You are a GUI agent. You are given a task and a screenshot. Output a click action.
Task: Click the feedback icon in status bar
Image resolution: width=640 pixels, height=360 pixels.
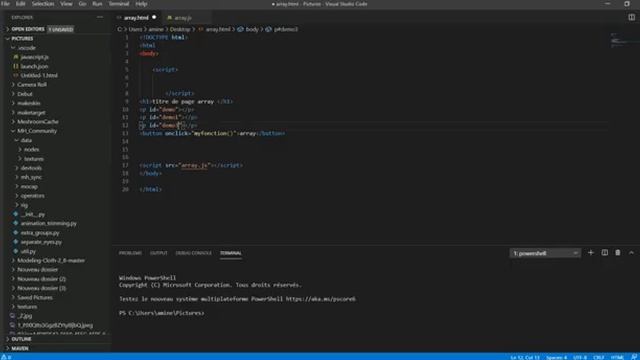click(x=634, y=357)
